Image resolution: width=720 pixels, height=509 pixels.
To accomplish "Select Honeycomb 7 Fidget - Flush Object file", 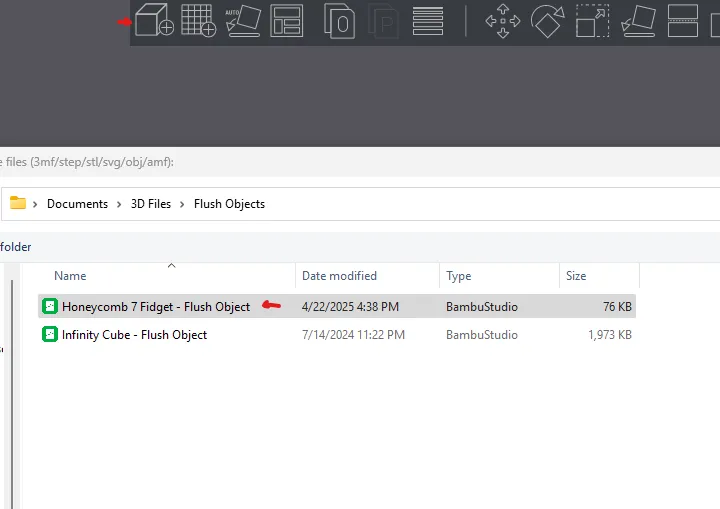I will pyautogui.click(x=155, y=307).
